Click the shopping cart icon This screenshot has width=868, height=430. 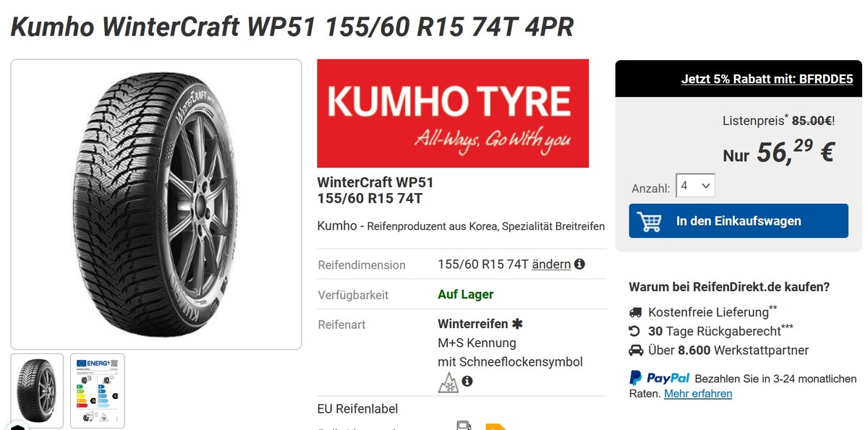pos(649,221)
